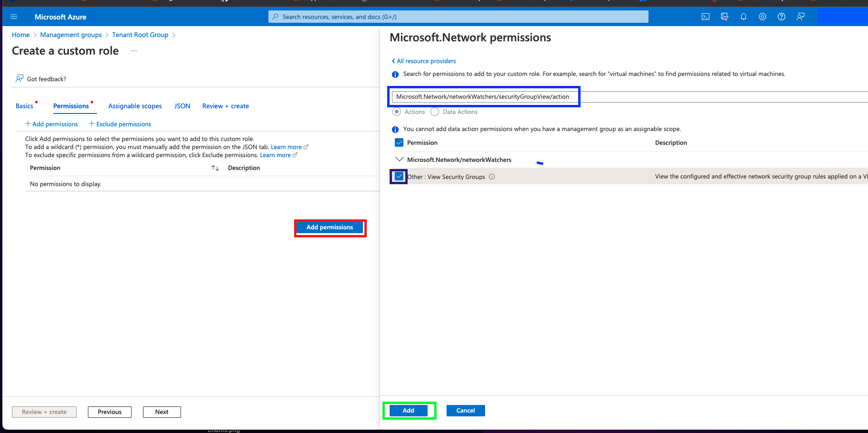Screen dimensions: 868x433
Task: Click the Description column header in the left table
Action: tap(244, 168)
